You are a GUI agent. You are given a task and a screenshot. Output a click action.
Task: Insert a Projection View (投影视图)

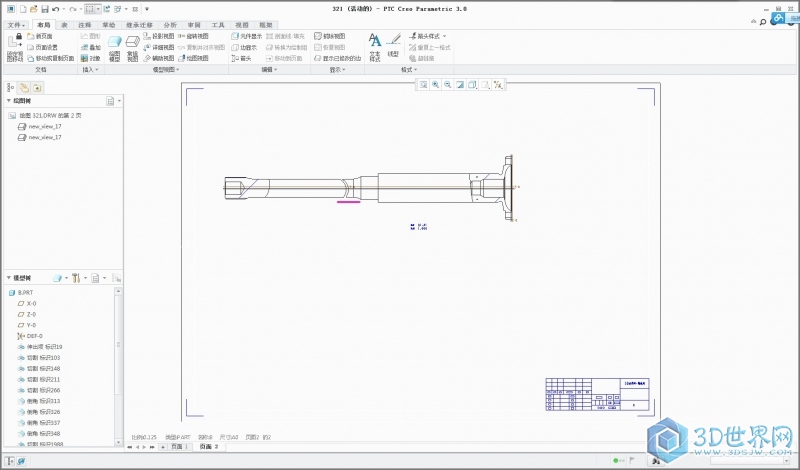pos(159,36)
